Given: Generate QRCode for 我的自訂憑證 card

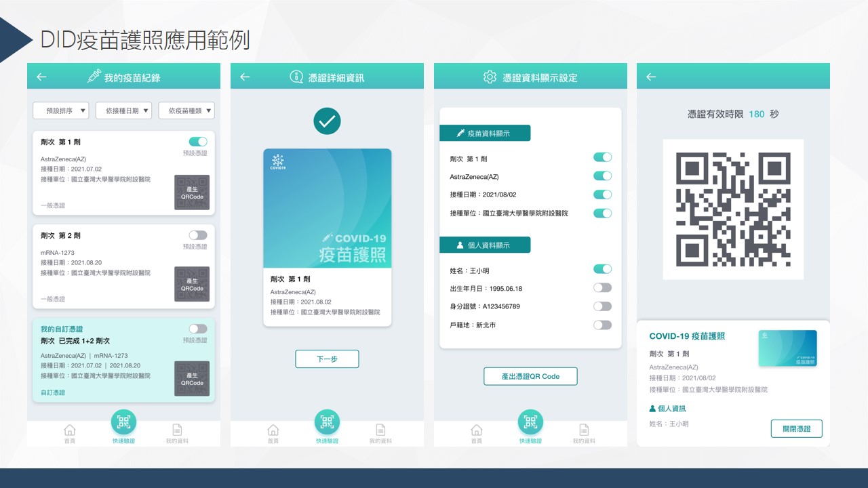Looking at the screenshot, I should click(192, 379).
